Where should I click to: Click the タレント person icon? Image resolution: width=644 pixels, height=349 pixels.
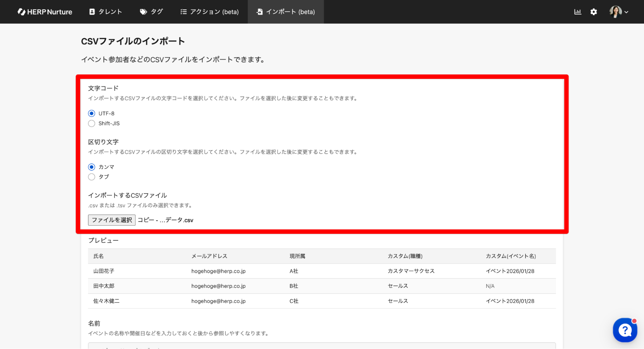[92, 12]
